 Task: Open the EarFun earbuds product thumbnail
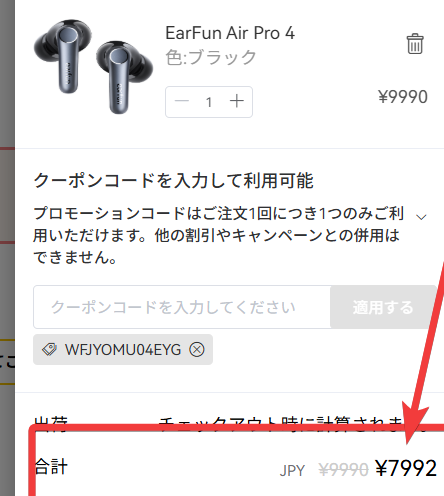[93, 67]
